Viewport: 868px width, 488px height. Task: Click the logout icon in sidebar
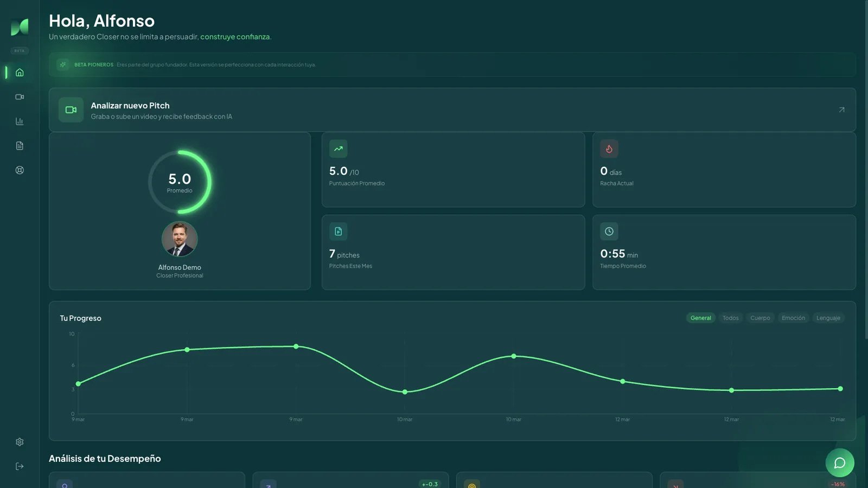click(20, 466)
